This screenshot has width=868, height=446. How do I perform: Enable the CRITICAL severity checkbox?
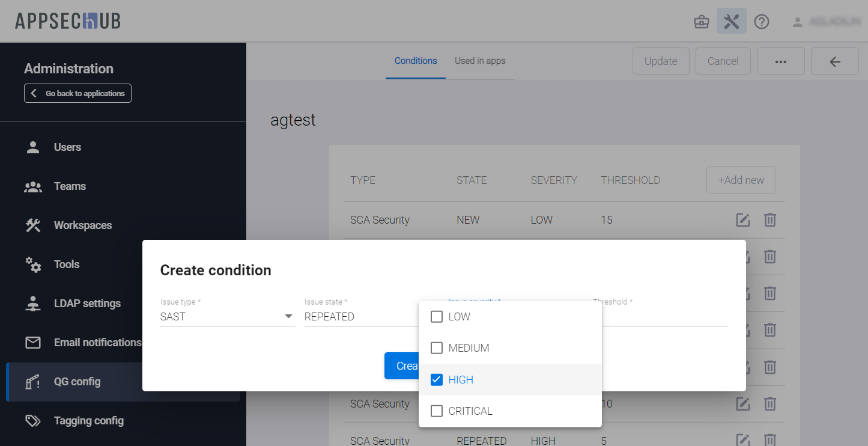click(x=437, y=411)
